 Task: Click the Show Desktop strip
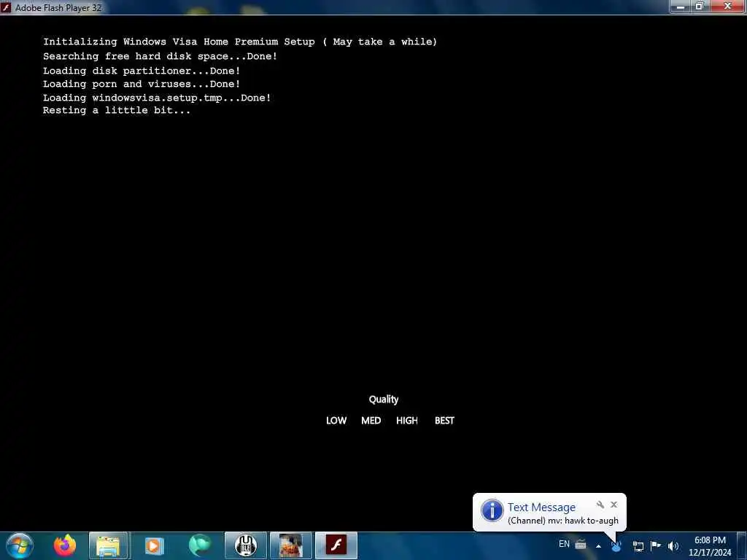point(742,545)
